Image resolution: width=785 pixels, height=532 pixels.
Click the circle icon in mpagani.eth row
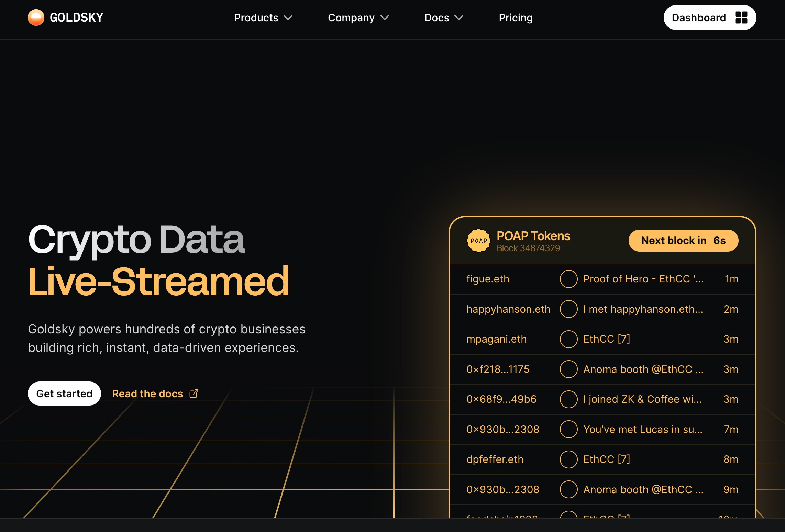[568, 339]
